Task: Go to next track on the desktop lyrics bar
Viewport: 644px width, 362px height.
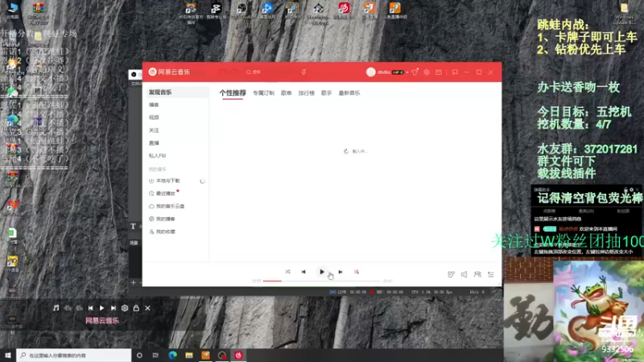Action: pyautogui.click(x=114, y=308)
